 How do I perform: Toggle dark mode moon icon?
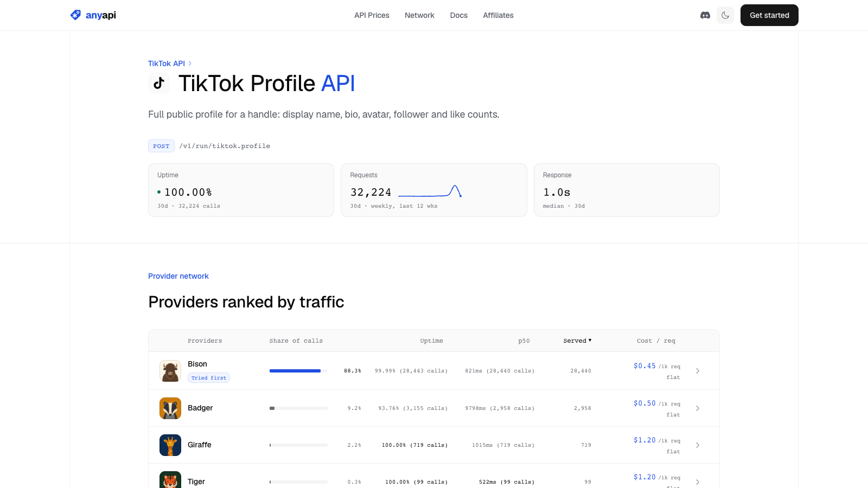(x=725, y=15)
